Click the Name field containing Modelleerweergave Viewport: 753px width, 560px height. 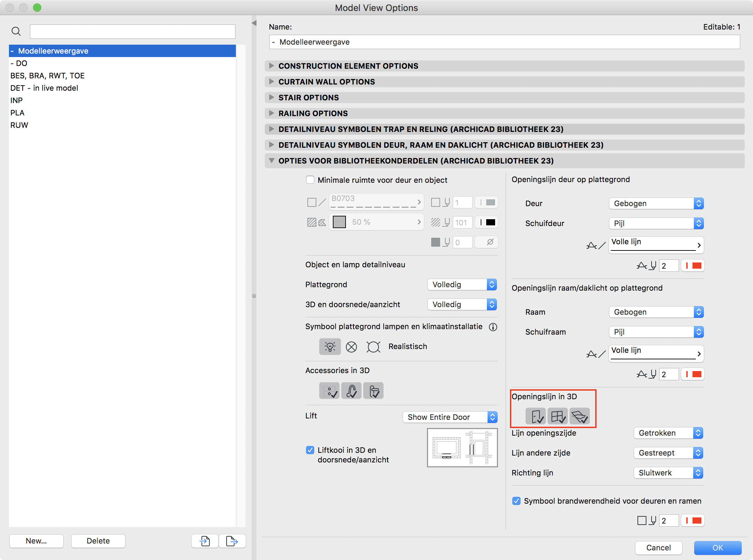pyautogui.click(x=505, y=42)
